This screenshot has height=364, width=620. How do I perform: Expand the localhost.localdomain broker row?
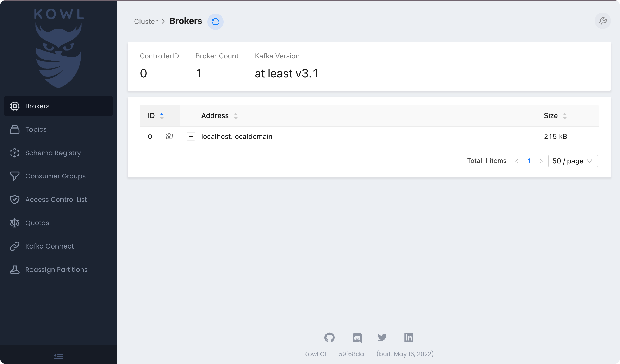point(191,136)
